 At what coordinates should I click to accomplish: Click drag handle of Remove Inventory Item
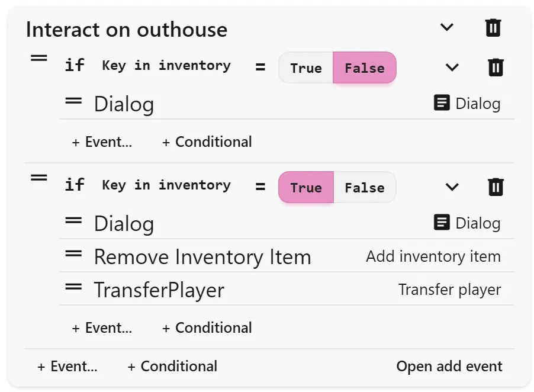[x=73, y=253]
